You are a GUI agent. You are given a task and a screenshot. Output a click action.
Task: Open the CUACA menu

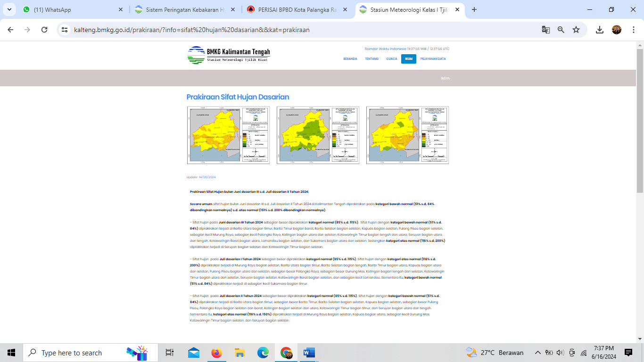coord(392,59)
